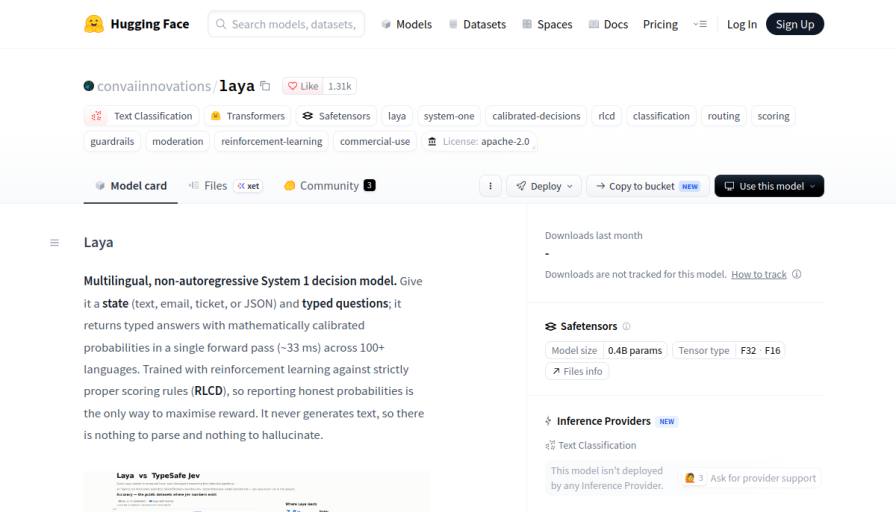Expand the additional navigation menu icon
Screen dimensions: 896x512
point(700,24)
